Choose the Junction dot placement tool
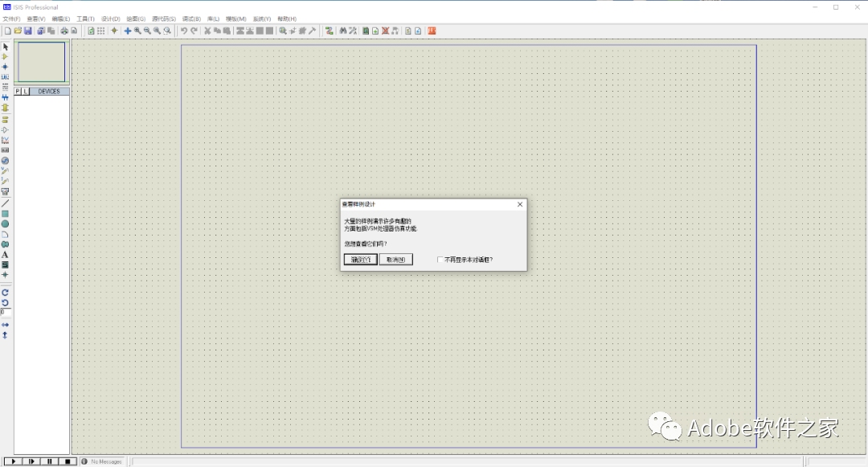868x467 pixels. [x=5, y=67]
